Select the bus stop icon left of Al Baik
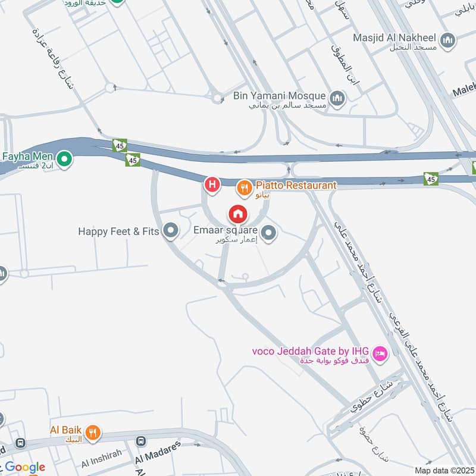This screenshot has width=476, height=476. click(x=20, y=443)
